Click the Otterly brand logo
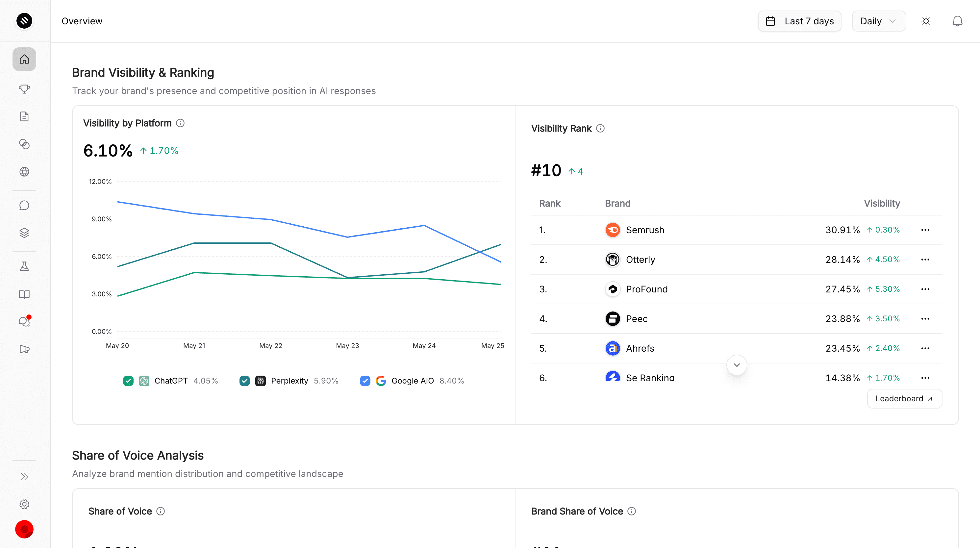The width and height of the screenshot is (980, 548). pos(613,260)
